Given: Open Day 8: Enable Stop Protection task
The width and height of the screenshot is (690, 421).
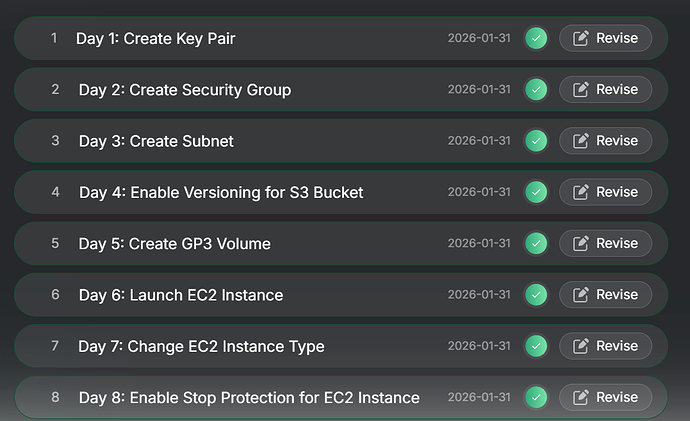Looking at the screenshot, I should click(249, 397).
